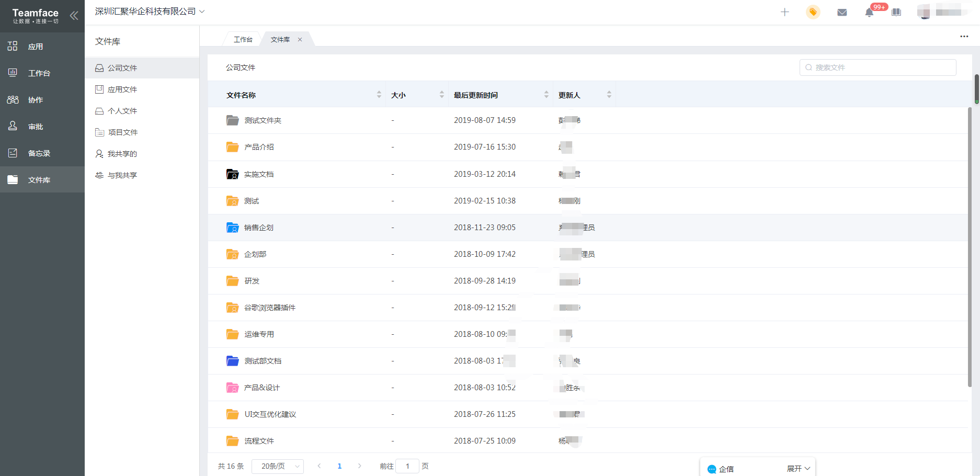Open the 产品&设计 folder name

(262, 388)
